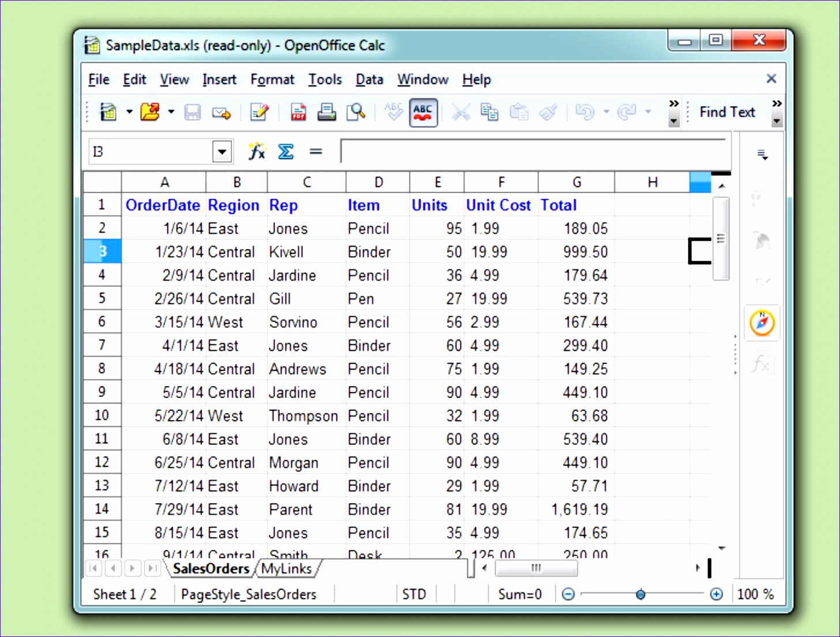840x637 pixels.
Task: Select column G header
Action: point(576,182)
